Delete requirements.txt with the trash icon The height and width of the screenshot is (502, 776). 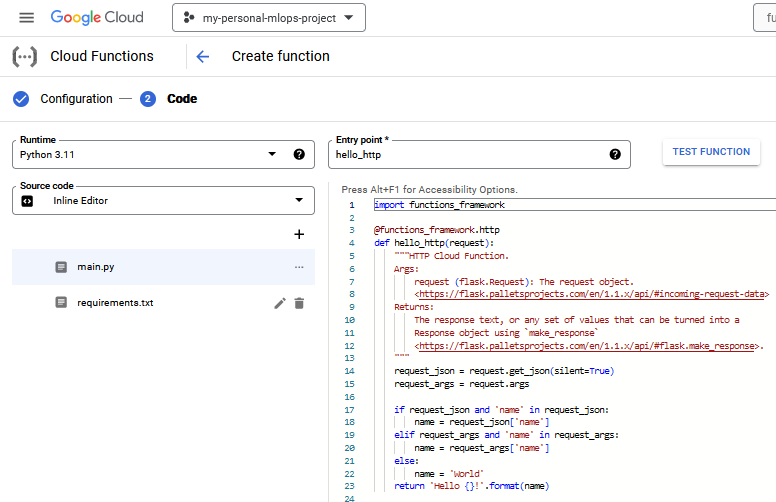coord(299,303)
